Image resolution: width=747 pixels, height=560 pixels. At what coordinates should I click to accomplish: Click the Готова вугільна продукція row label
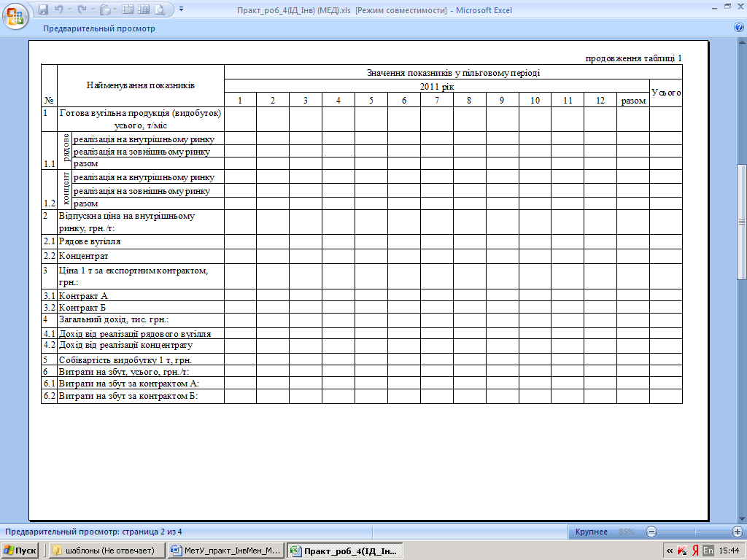(141, 119)
